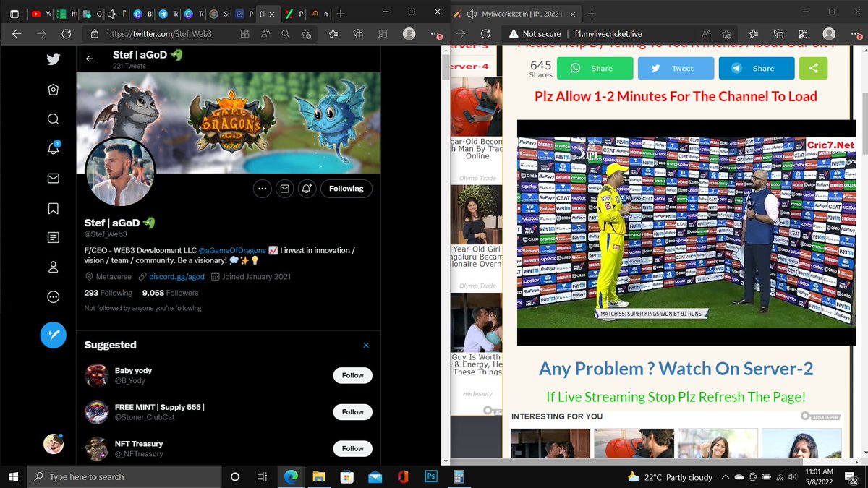Open Baby yody suggested account avatar
Image resolution: width=868 pixels, height=488 pixels.
(96, 375)
